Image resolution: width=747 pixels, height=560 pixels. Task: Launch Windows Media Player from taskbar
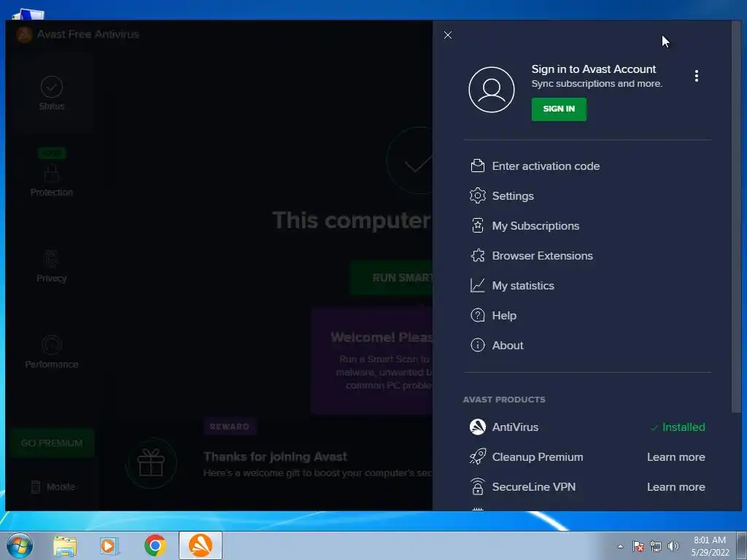tap(109, 546)
